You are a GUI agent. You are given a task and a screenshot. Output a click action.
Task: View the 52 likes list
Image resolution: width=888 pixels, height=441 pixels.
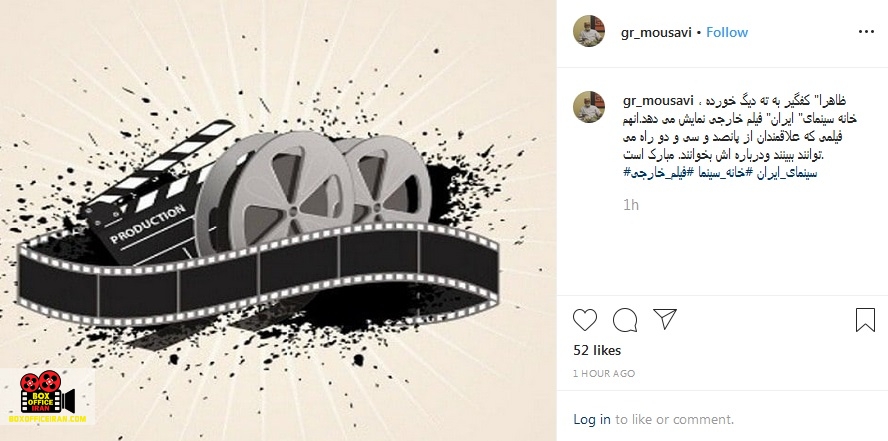[x=597, y=350]
